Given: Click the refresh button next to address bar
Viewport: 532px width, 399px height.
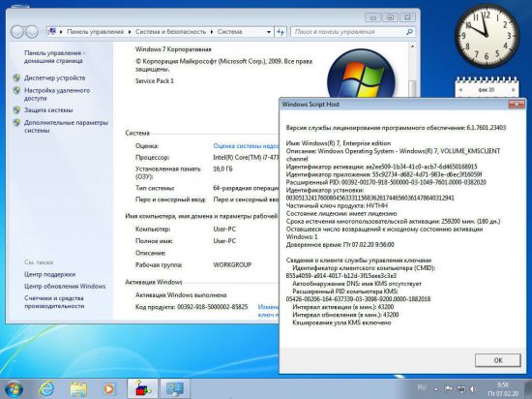Looking at the screenshot, I should pos(281,32).
